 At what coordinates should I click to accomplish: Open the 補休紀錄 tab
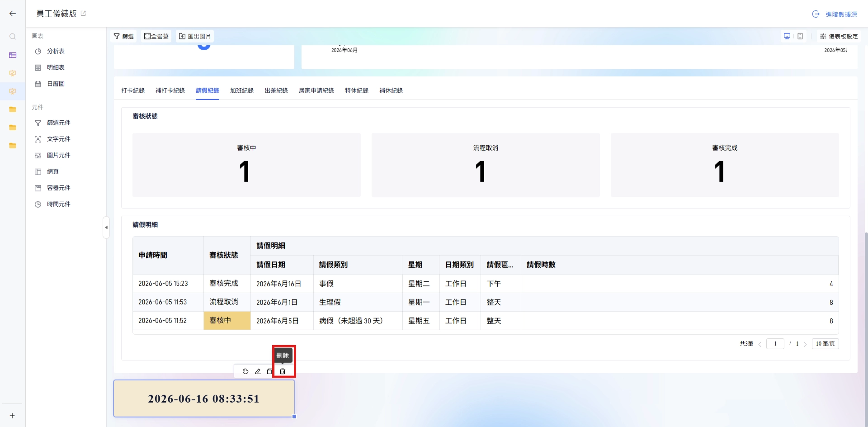pyautogui.click(x=391, y=90)
